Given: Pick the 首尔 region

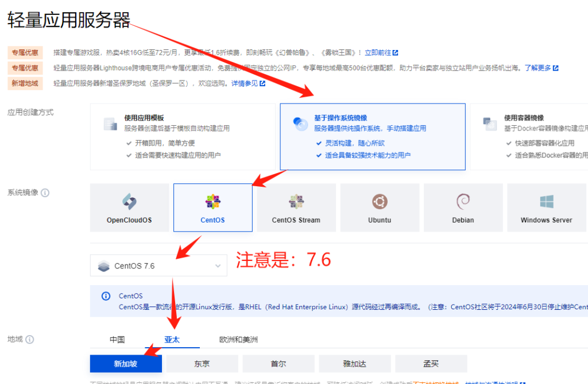Looking at the screenshot, I should pos(278,364).
